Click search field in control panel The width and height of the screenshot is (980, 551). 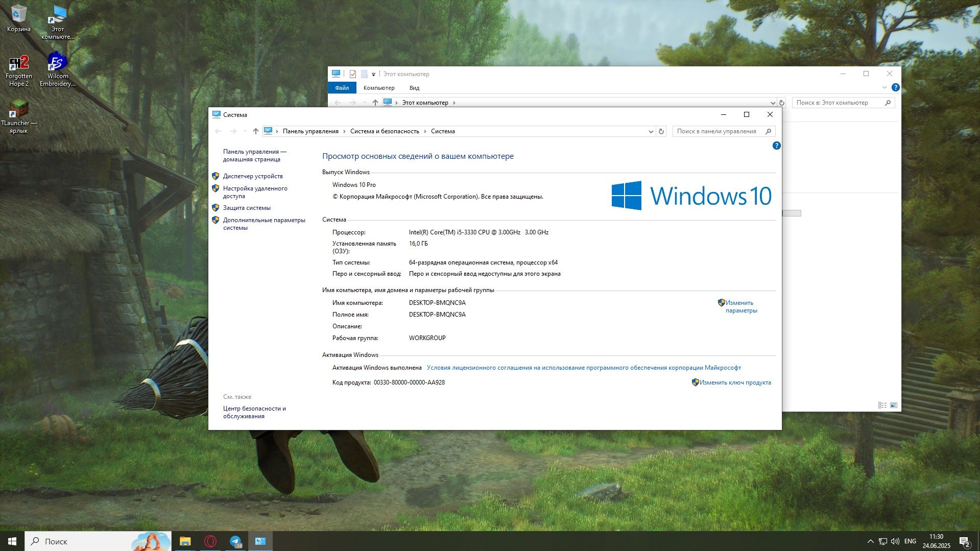tap(724, 131)
